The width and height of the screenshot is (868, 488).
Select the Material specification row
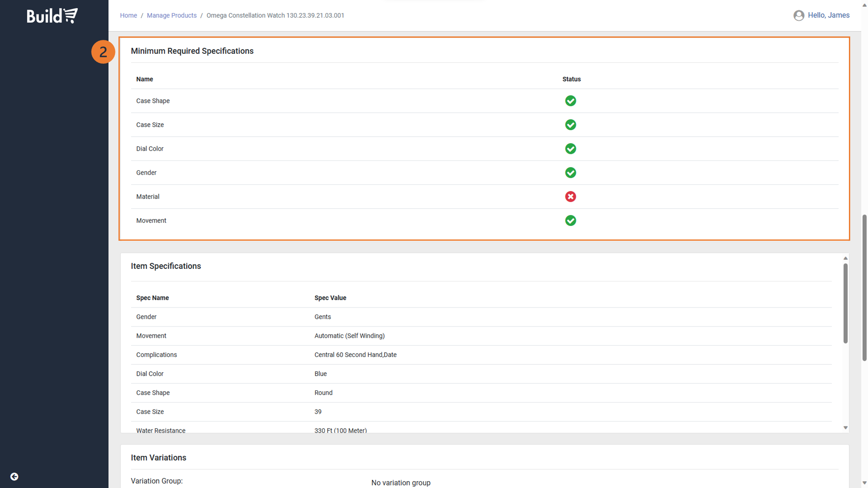pos(148,197)
